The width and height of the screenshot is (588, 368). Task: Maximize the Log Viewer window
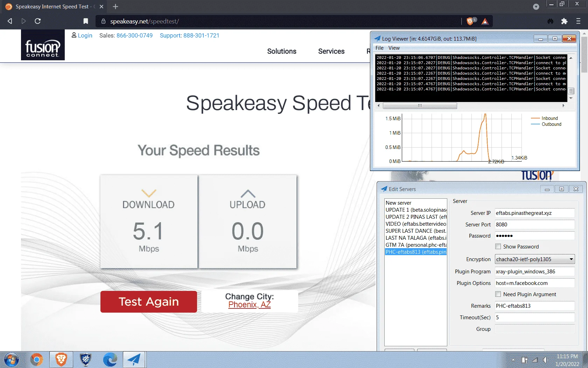(555, 39)
